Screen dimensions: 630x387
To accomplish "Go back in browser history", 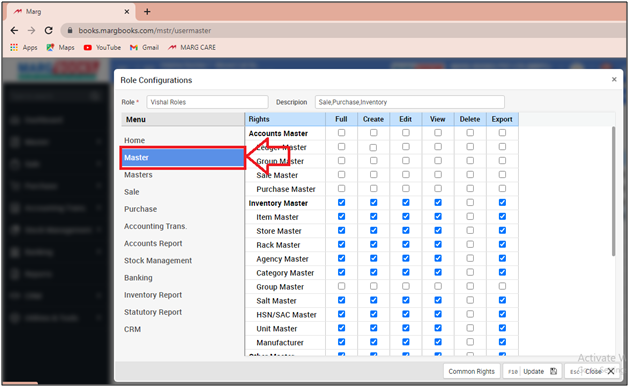I will [14, 31].
